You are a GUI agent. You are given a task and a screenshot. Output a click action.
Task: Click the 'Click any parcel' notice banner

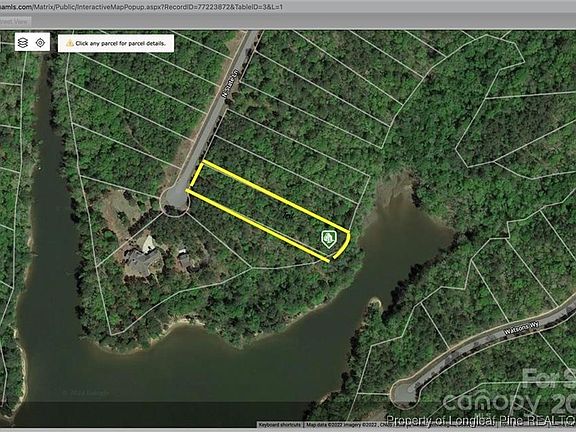[x=116, y=43]
